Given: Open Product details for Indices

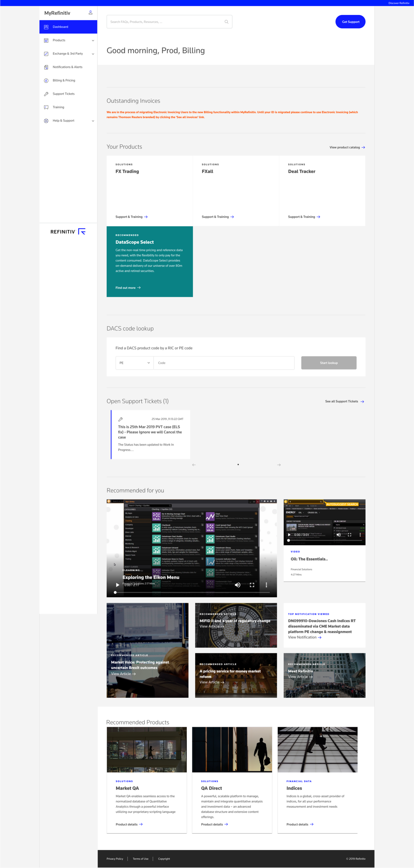Looking at the screenshot, I should pyautogui.click(x=300, y=825).
